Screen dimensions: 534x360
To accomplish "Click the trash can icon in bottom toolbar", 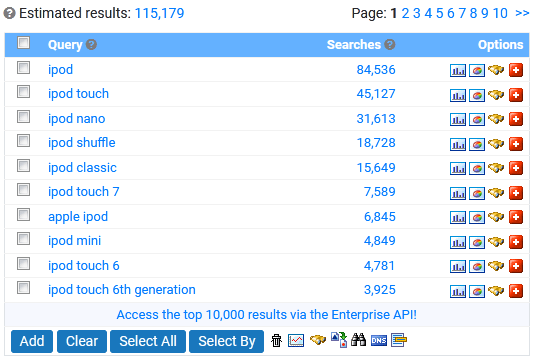I will coord(277,340).
